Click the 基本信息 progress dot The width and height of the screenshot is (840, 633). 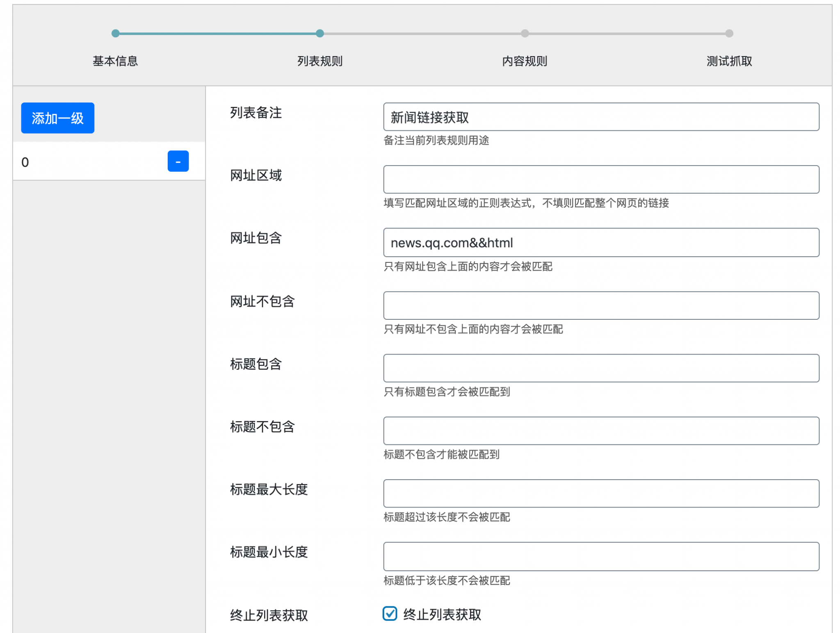[116, 33]
